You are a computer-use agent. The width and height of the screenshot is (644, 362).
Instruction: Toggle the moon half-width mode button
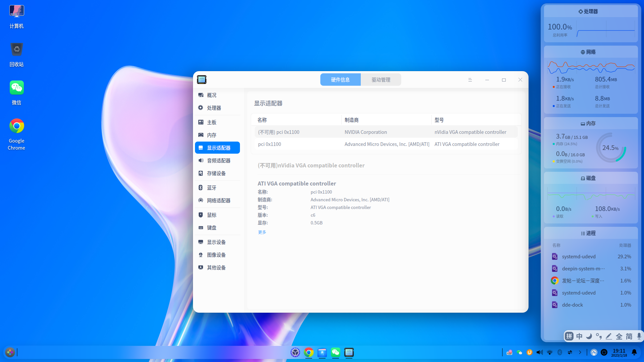pyautogui.click(x=589, y=336)
